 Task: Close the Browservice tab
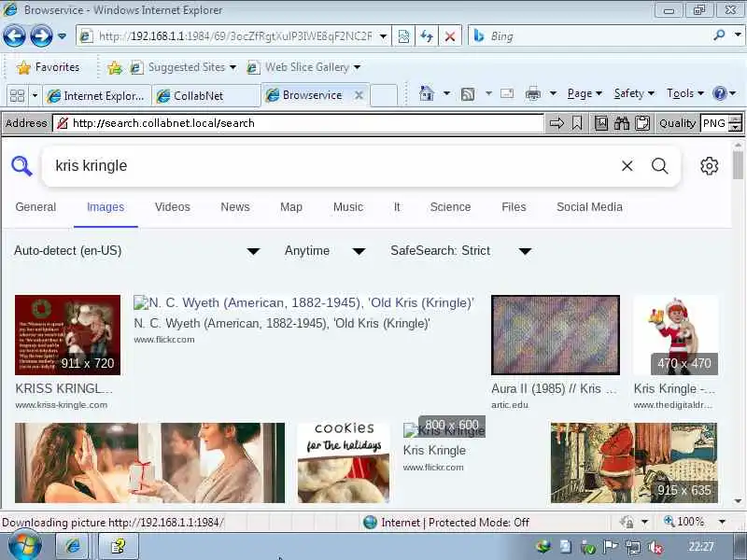pos(359,95)
